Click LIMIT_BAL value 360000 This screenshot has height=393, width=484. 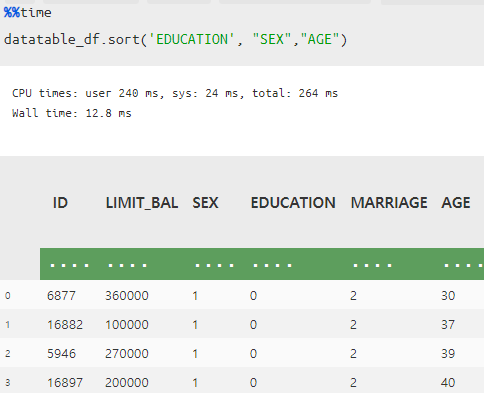[127, 296]
